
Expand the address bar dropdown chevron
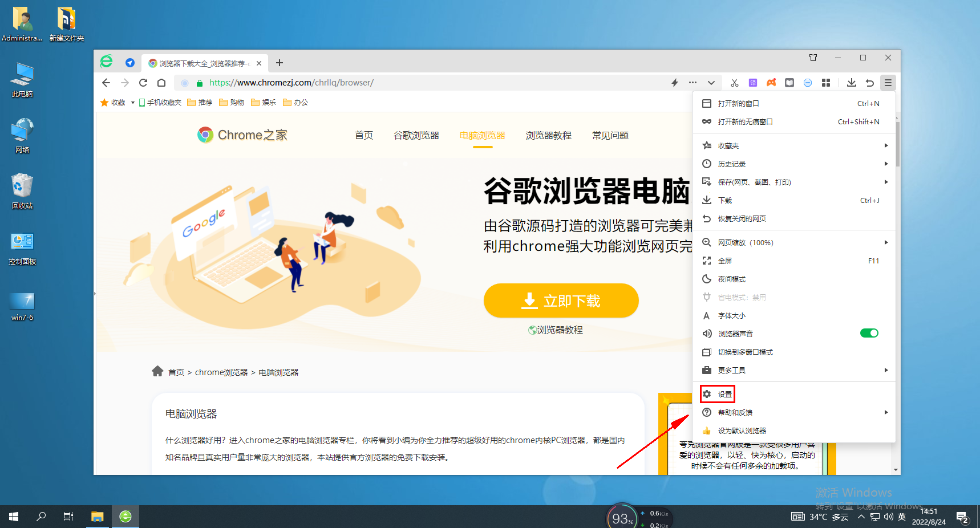tap(711, 83)
